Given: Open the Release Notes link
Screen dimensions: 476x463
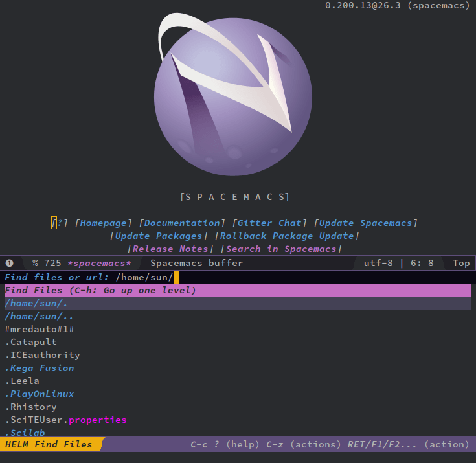Looking at the screenshot, I should (170, 249).
